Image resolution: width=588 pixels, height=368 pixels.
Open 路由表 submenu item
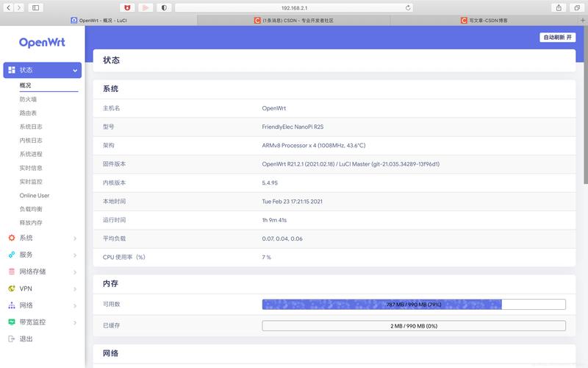tap(28, 113)
